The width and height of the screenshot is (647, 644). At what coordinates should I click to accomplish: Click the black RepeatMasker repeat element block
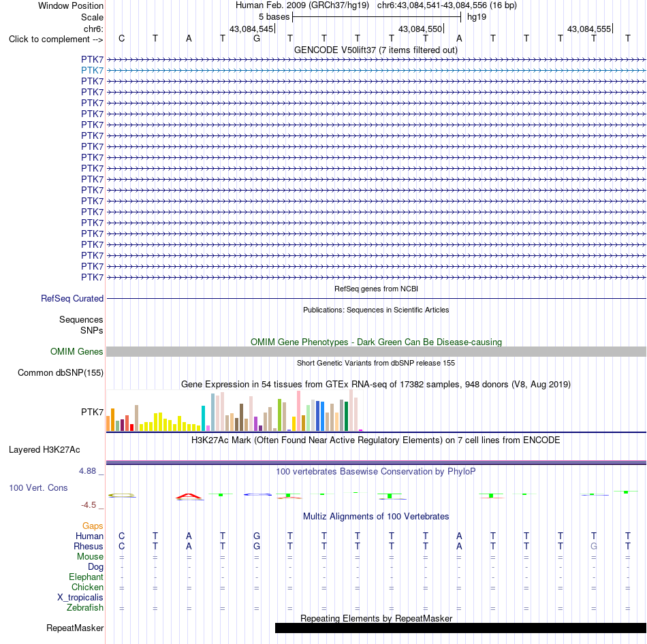[x=460, y=628]
